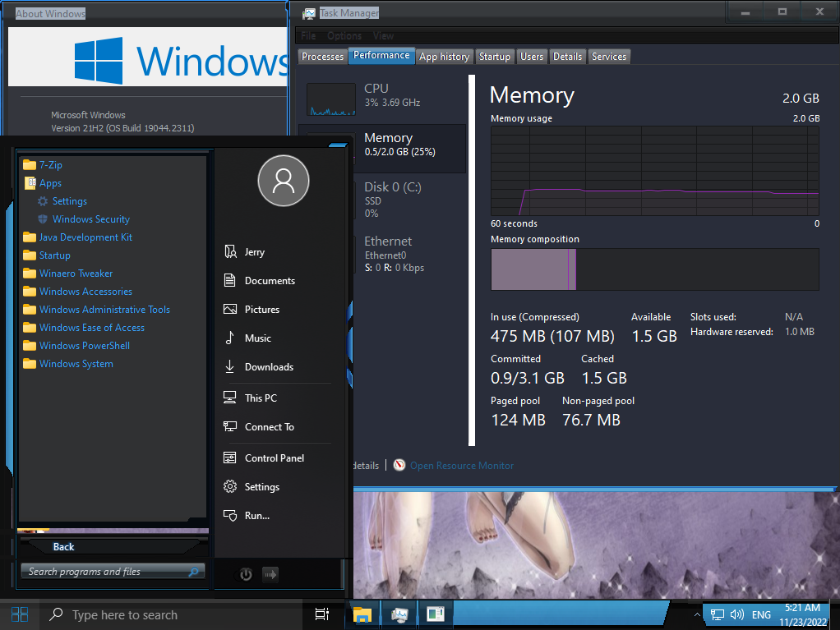
Task: Show hidden tray icons chevron
Action: [696, 615]
